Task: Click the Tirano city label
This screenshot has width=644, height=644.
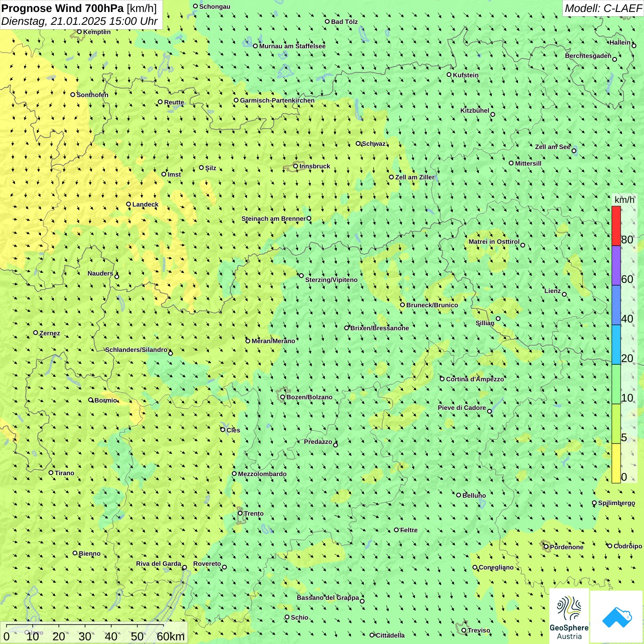Action: pos(64,473)
